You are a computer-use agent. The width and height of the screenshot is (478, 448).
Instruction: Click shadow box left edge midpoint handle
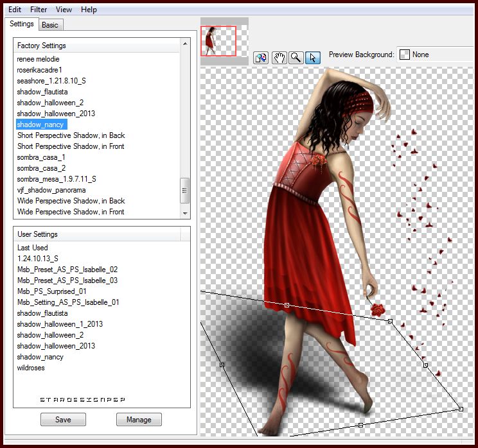[222, 365]
